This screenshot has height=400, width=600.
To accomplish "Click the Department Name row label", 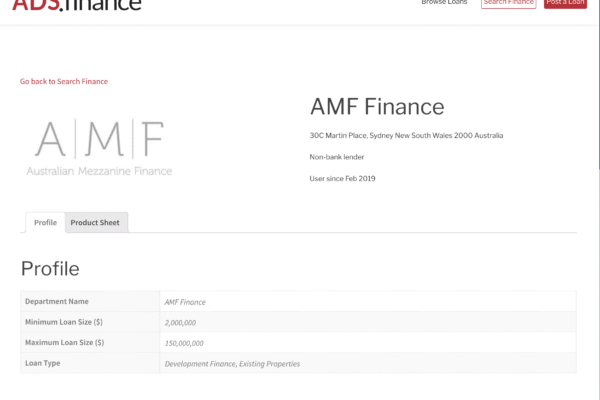I will pyautogui.click(x=57, y=301).
